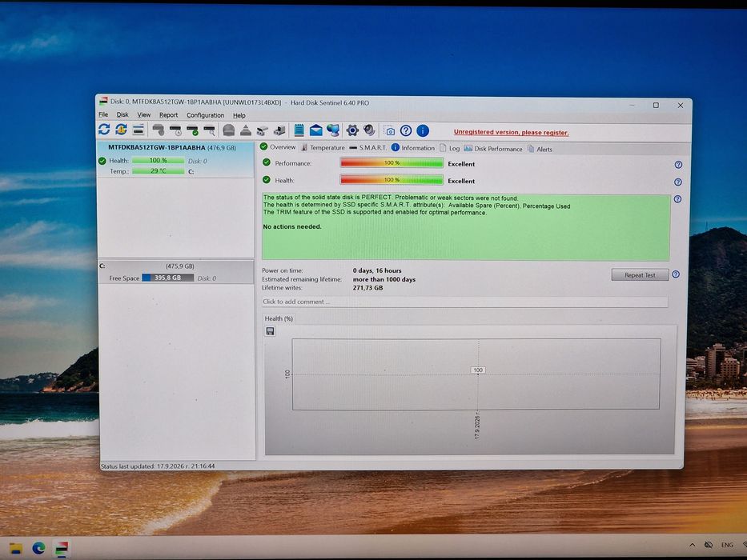Click the '0 days, 16 hours' value
Screen dimensions: 747x560
coord(377,270)
